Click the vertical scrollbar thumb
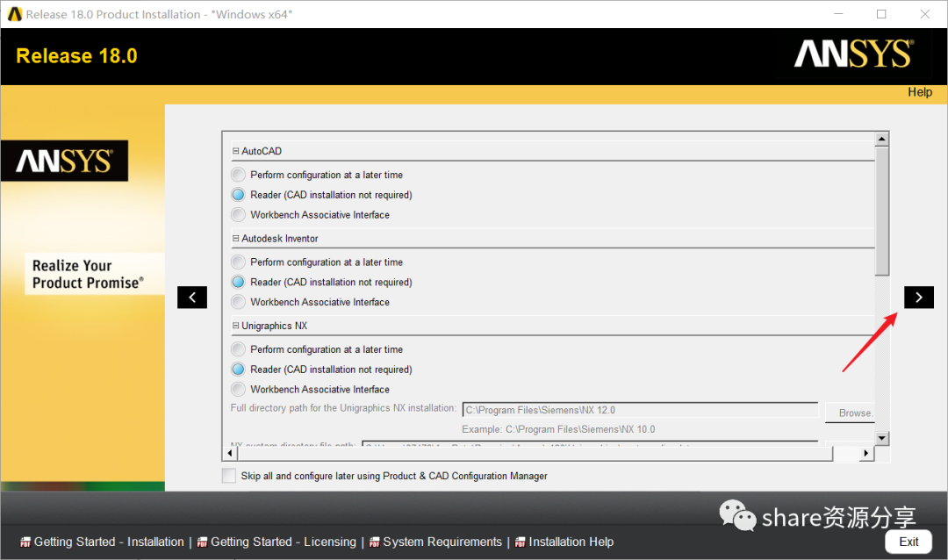This screenshot has height=560, width=948. pos(882,211)
